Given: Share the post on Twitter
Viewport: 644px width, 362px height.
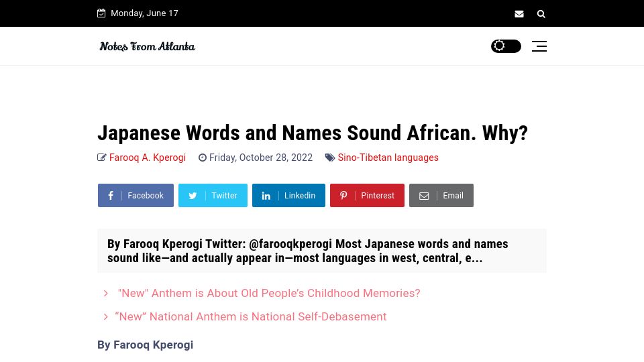Looking at the screenshot, I should 213,195.
